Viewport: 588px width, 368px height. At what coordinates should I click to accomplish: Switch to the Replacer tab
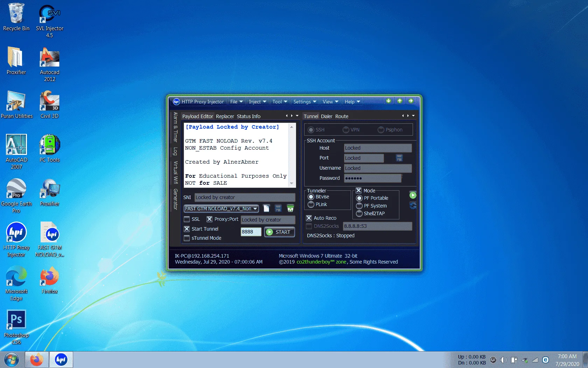click(x=225, y=116)
